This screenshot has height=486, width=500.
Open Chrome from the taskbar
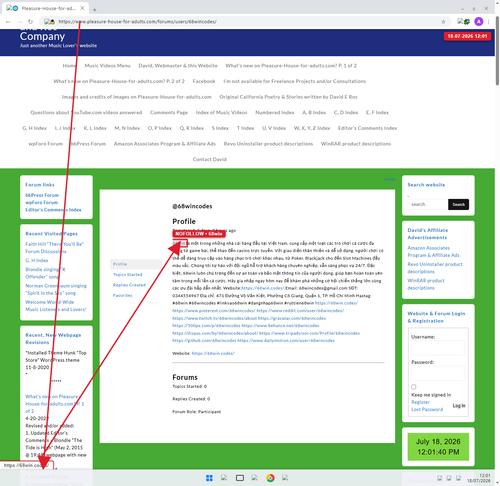click(x=270, y=478)
